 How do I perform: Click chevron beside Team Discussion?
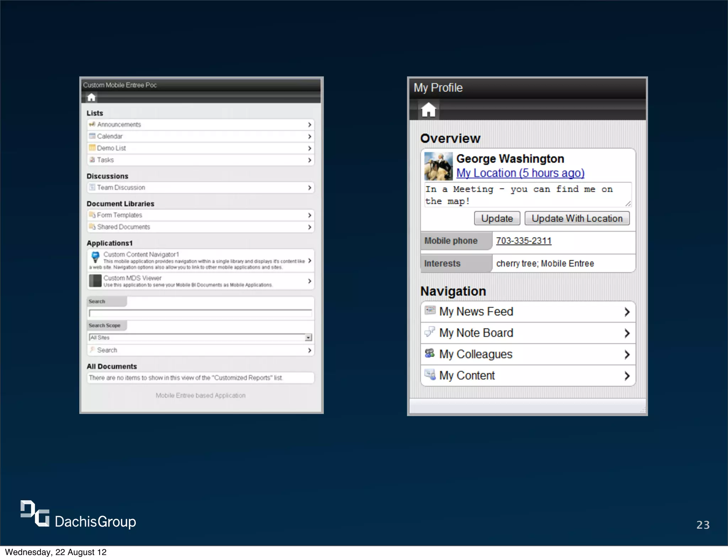coord(310,188)
